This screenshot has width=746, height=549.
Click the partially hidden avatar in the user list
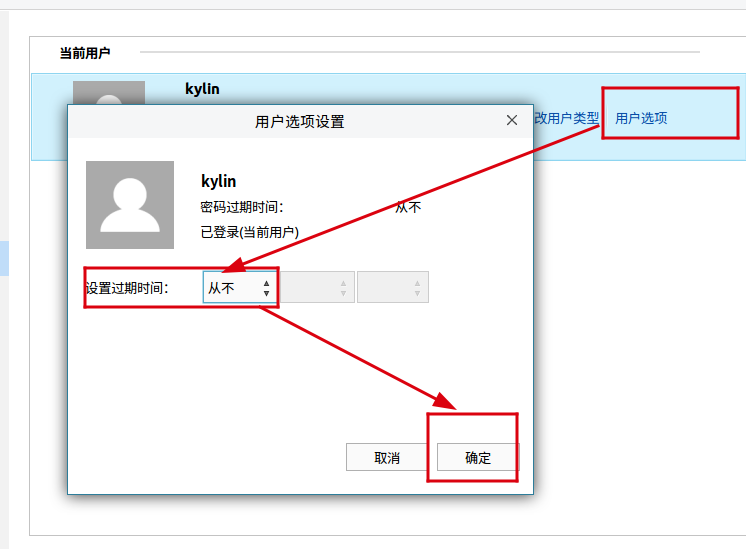click(x=109, y=92)
